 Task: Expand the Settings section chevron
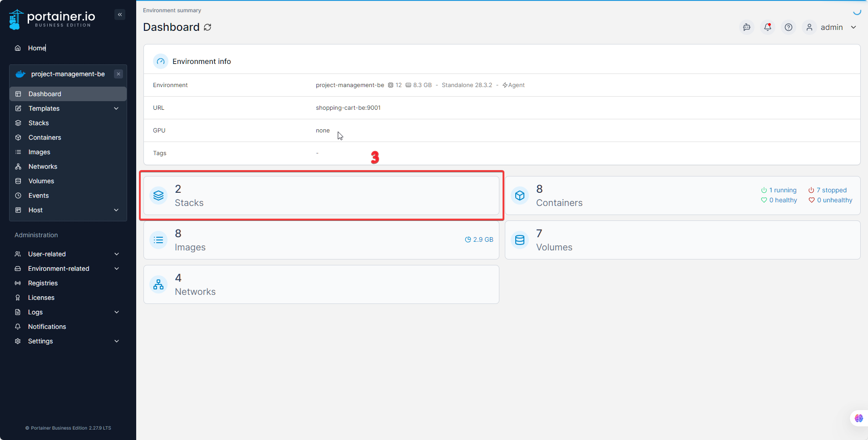pos(117,341)
